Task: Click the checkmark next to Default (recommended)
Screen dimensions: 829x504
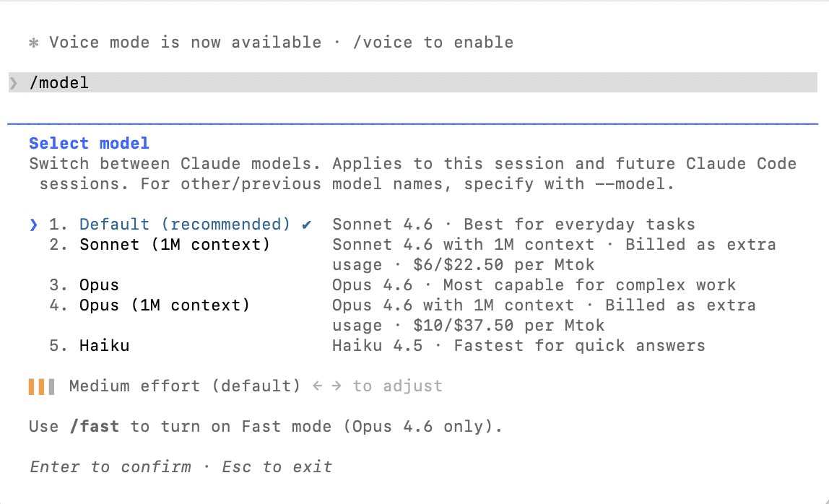Action: coord(307,225)
